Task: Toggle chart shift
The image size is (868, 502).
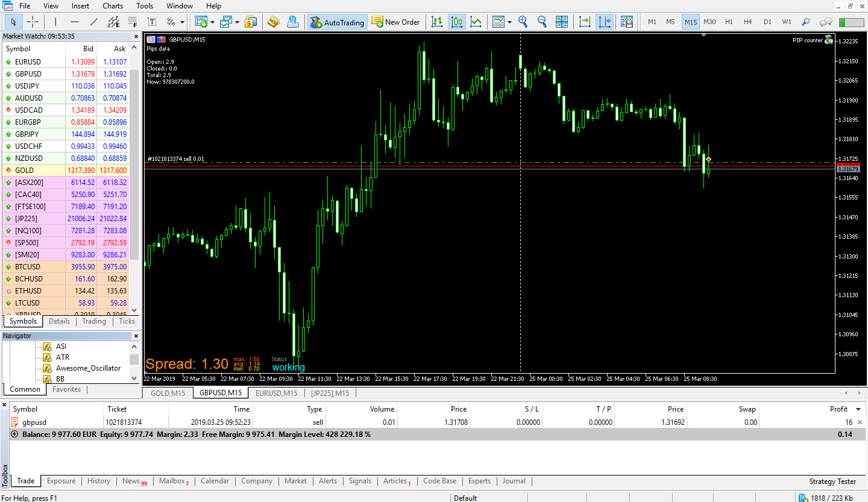Action: click(x=604, y=22)
